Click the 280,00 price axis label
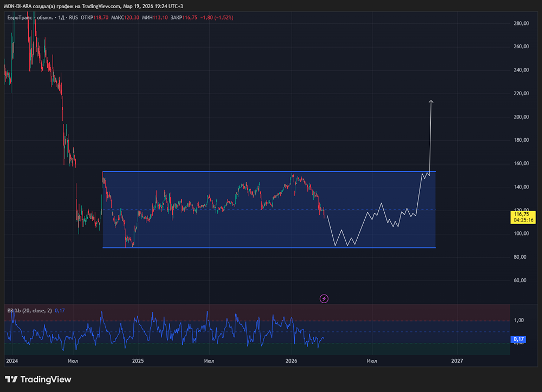Viewport: 542px width, 392px height. pos(521,23)
